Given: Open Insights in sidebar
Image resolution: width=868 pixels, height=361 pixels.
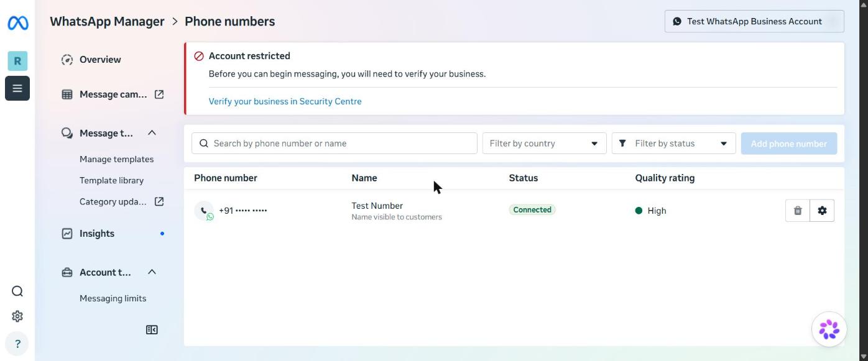Looking at the screenshot, I should tap(97, 234).
